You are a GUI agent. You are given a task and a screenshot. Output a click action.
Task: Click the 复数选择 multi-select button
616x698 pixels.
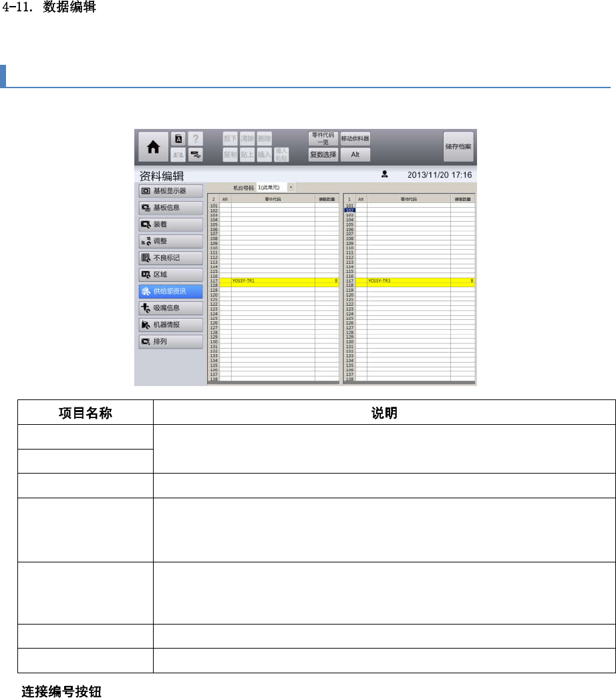(x=323, y=154)
